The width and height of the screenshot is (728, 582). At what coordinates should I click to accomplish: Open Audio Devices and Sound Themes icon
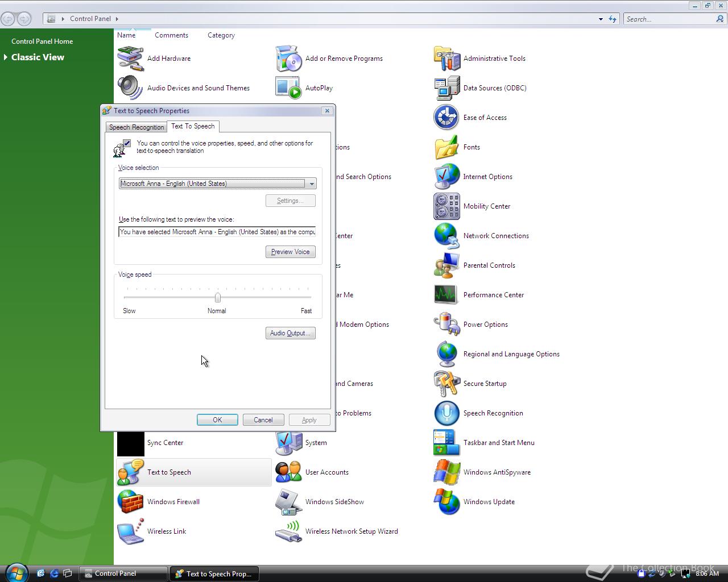point(130,88)
